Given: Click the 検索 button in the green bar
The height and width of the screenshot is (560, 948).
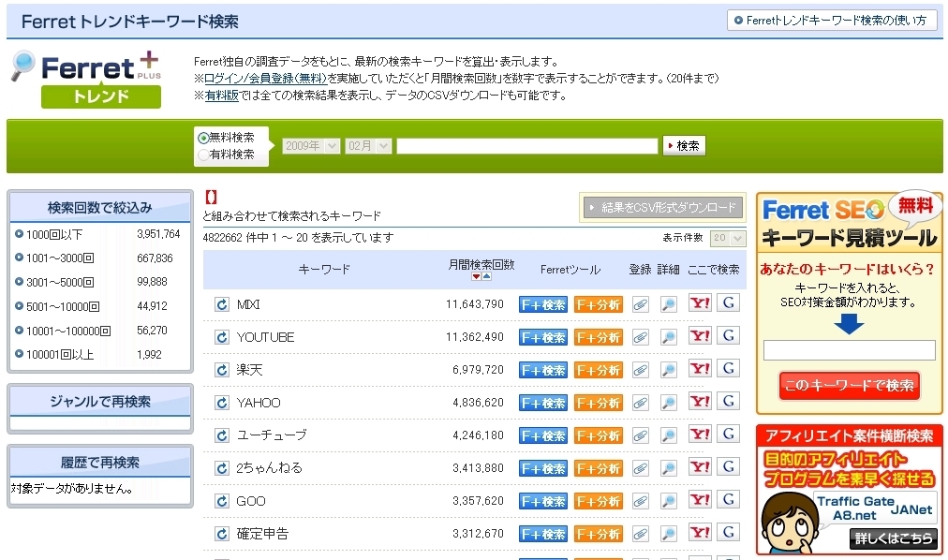Looking at the screenshot, I should 684,145.
